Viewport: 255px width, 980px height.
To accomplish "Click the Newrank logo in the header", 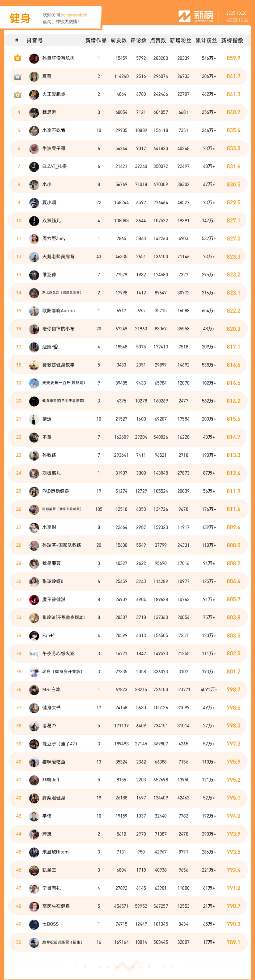I will coord(196,16).
